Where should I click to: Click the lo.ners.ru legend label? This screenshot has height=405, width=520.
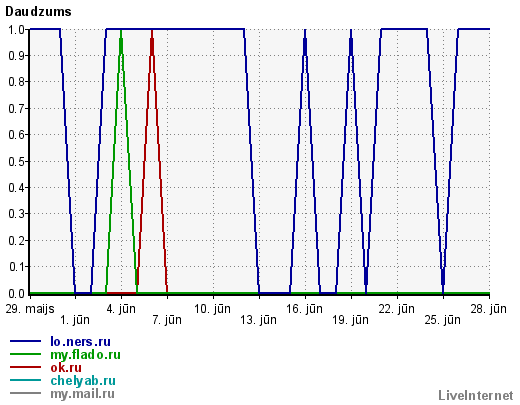80,342
